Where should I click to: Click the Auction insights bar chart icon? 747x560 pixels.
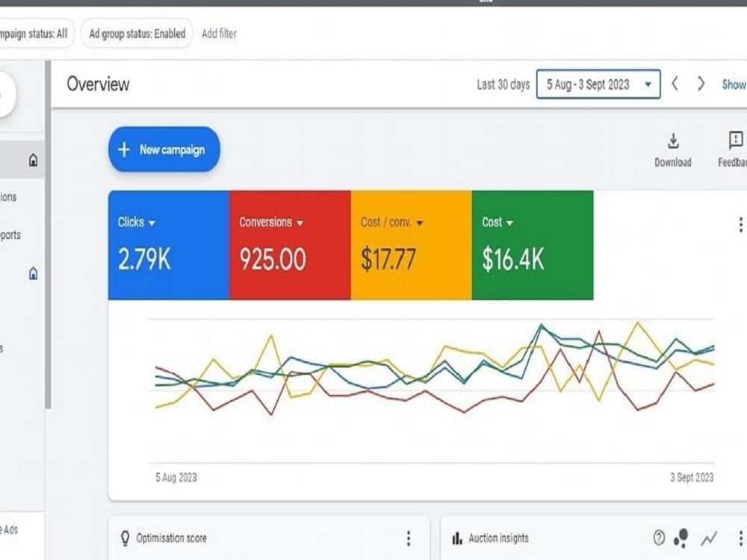click(x=457, y=538)
